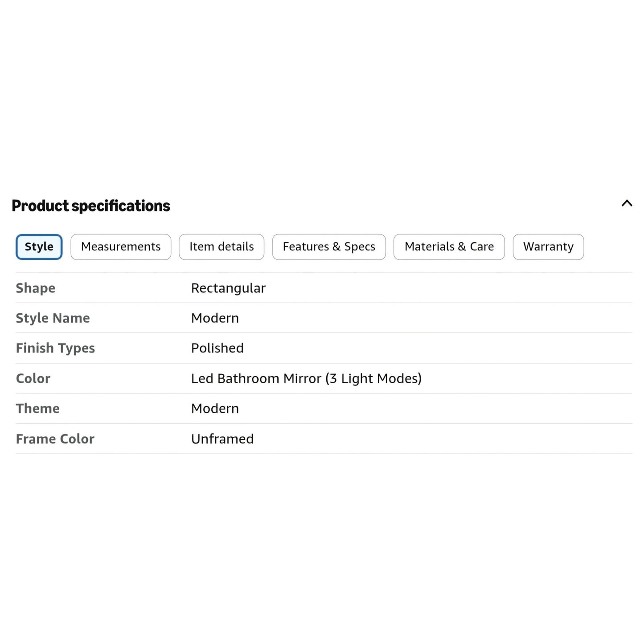This screenshot has height=644, width=644.
Task: Click the Frame Color label
Action: 55,439
